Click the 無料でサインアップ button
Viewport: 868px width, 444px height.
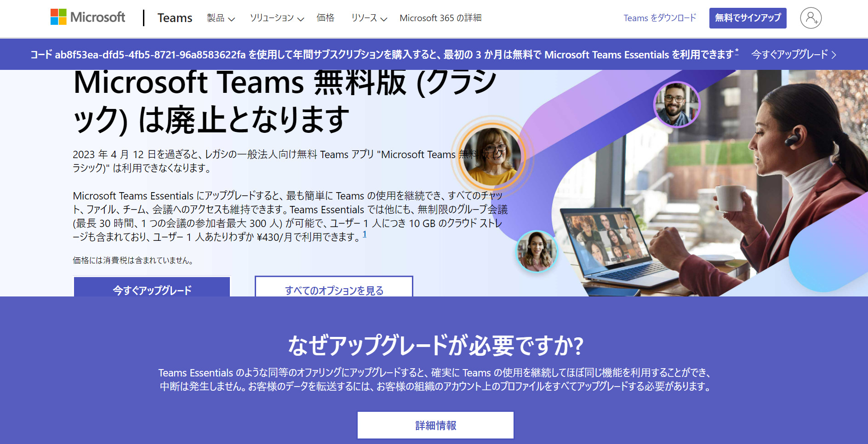point(748,18)
